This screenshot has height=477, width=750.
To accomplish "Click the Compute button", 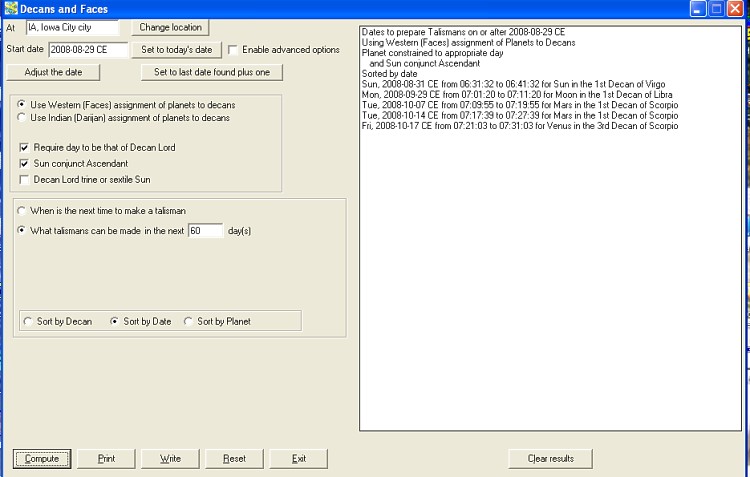I will (42, 459).
